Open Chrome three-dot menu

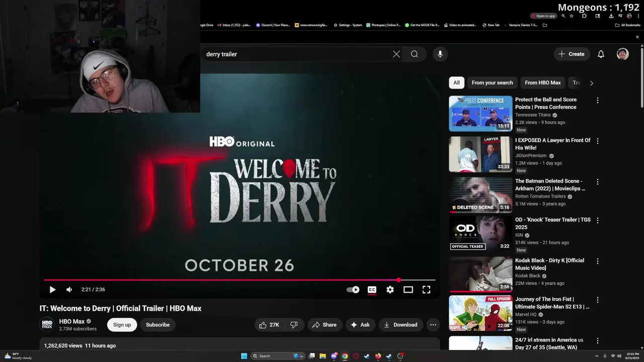(638, 16)
